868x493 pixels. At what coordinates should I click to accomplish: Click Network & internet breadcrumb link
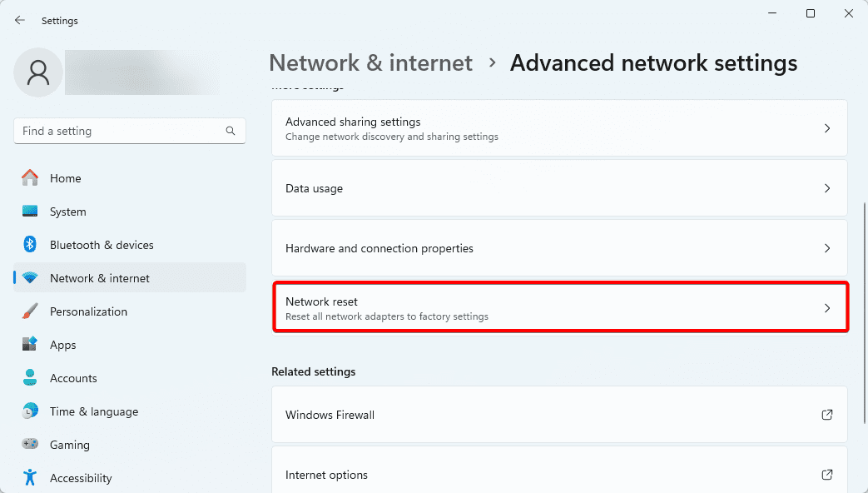pyautogui.click(x=370, y=62)
